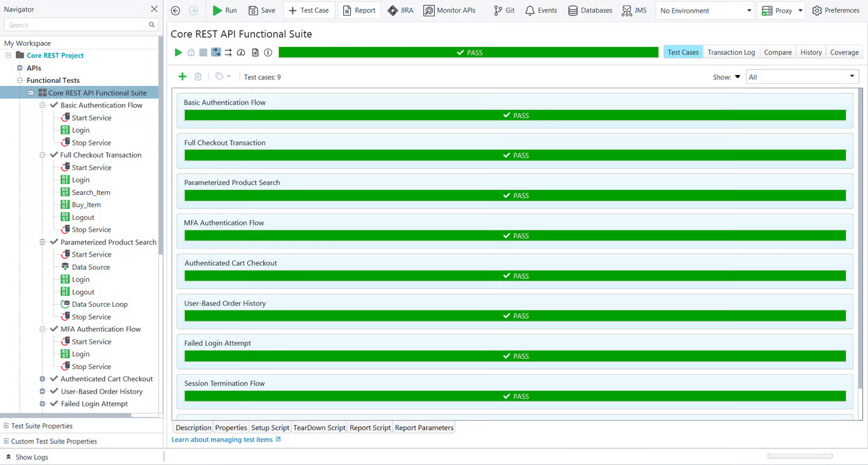
Task: Toggle sequential test case execution mode
Action: coord(216,53)
